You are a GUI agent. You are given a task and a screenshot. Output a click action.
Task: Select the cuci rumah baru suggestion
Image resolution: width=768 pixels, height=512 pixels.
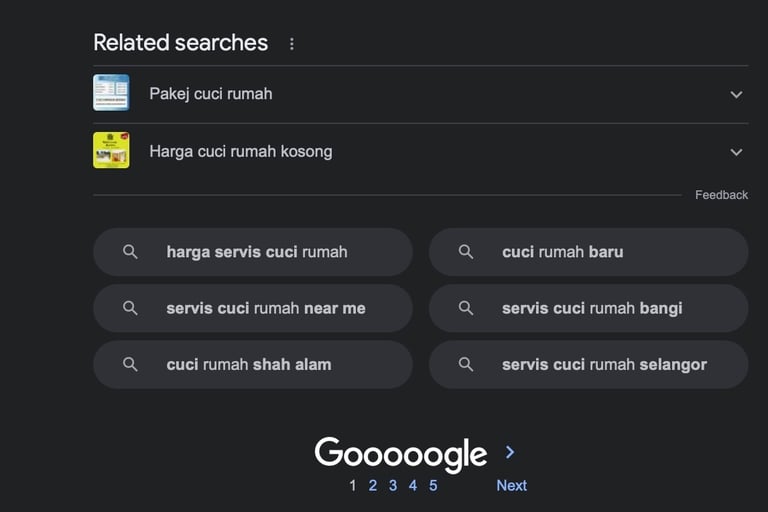point(562,252)
